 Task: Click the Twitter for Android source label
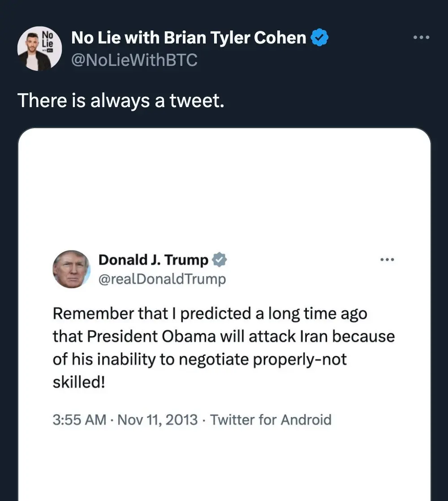(271, 420)
